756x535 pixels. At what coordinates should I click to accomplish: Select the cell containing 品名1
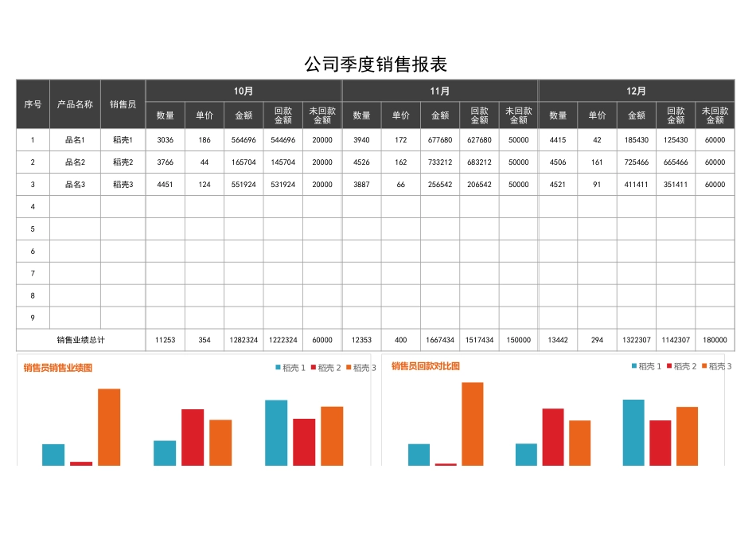[74, 140]
